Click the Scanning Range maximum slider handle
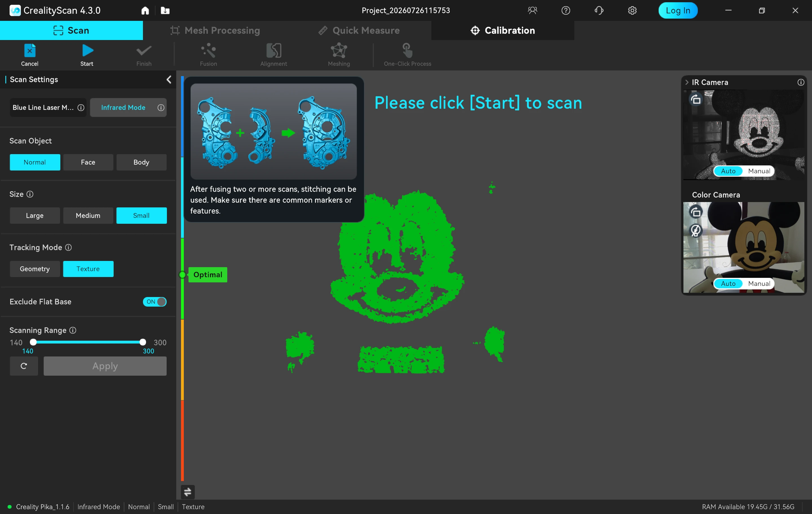This screenshot has width=812, height=514. 143,342
